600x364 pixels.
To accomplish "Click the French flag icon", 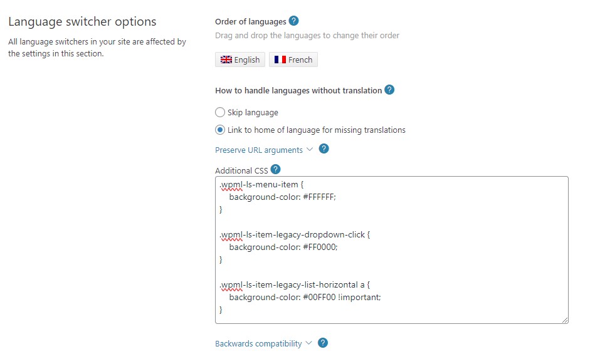I will tap(280, 60).
